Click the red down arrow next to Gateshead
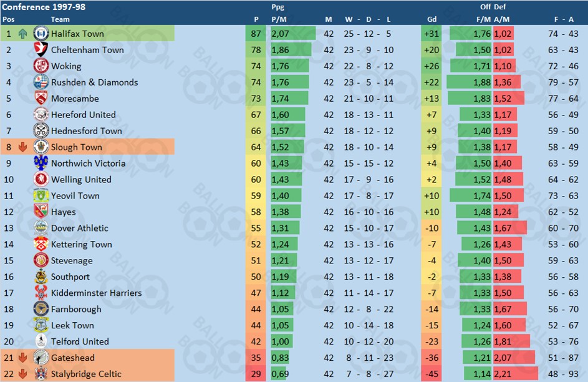588x382 pixels. click(22, 358)
